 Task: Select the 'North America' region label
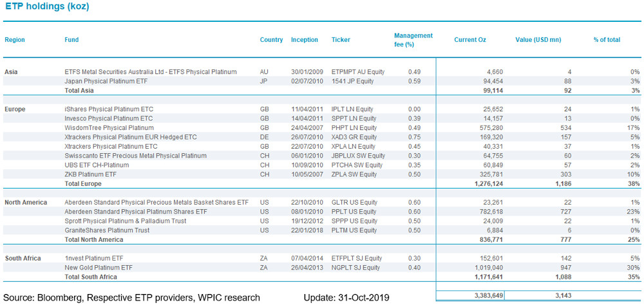point(26,203)
